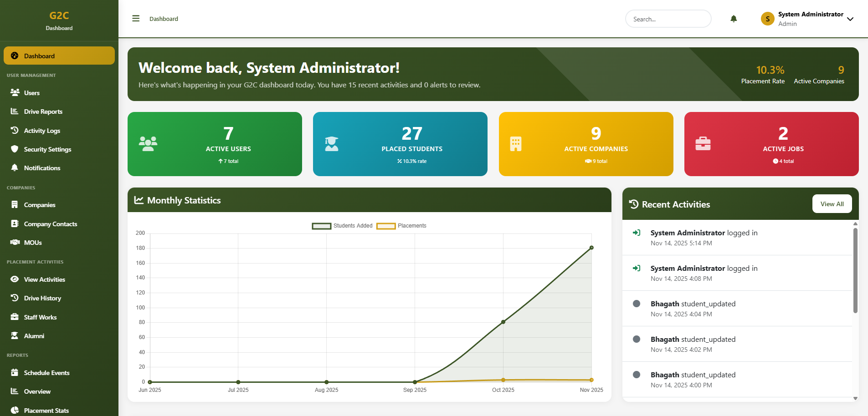Viewport: 868px width, 416px height.
Task: Click the S user avatar
Action: [x=767, y=19]
